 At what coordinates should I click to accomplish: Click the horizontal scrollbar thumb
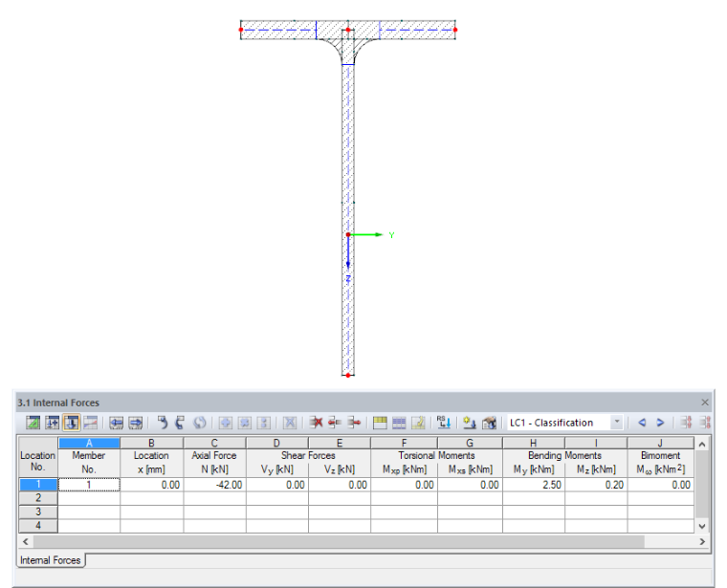339,541
